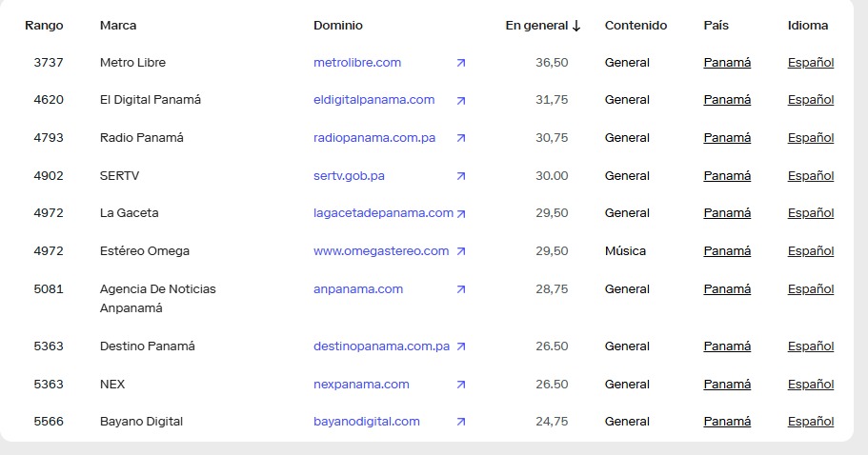Click Panamá link in Bayano Digital row
Viewport: 868px width, 455px height.
pyautogui.click(x=727, y=422)
